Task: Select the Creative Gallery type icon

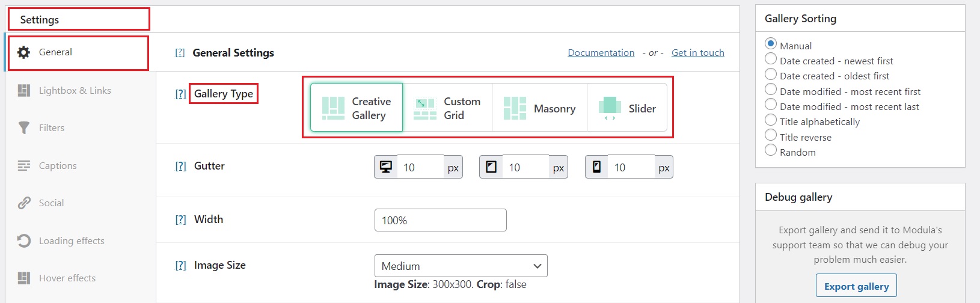Action: coord(334,108)
